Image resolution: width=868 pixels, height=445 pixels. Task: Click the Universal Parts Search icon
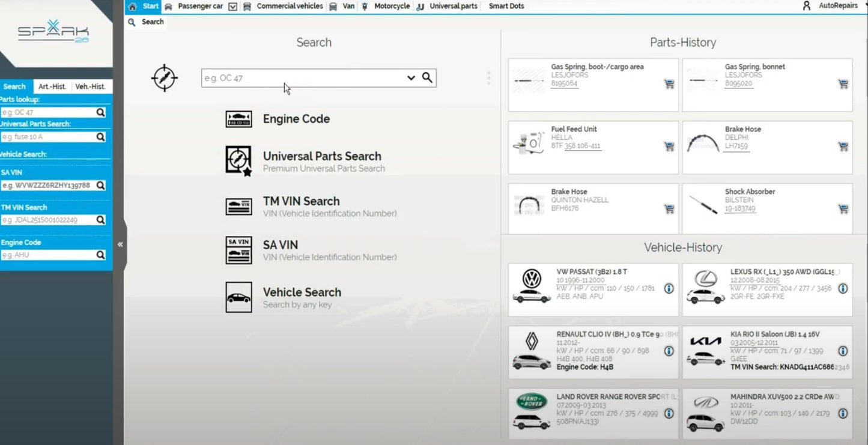pyautogui.click(x=238, y=160)
